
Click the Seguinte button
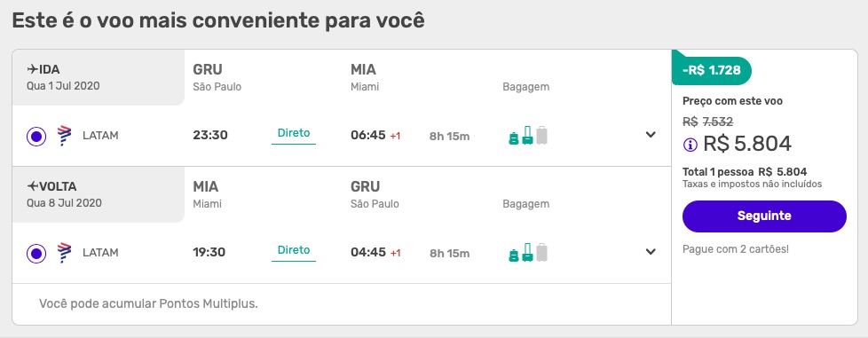coord(764,216)
